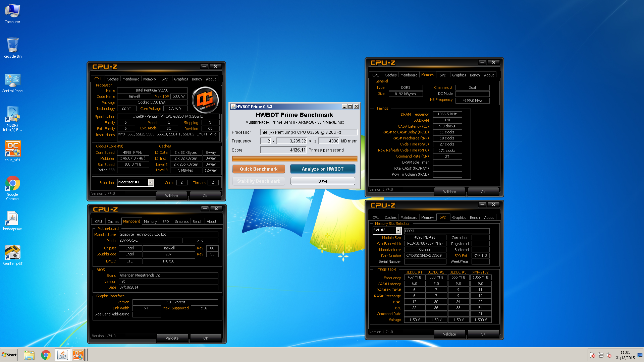The height and width of the screenshot is (362, 644).
Task: Click the network tray icon
Action: point(601,355)
